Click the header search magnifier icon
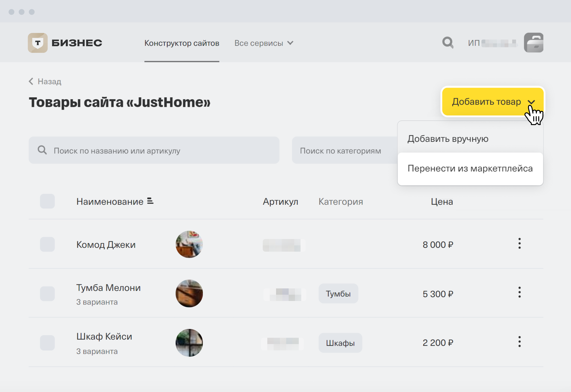The width and height of the screenshot is (571, 392). coord(447,43)
